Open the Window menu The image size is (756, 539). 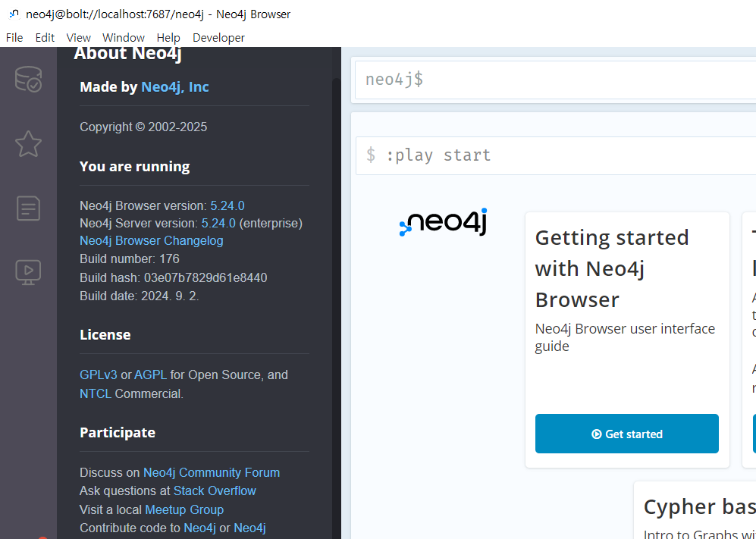click(x=124, y=38)
